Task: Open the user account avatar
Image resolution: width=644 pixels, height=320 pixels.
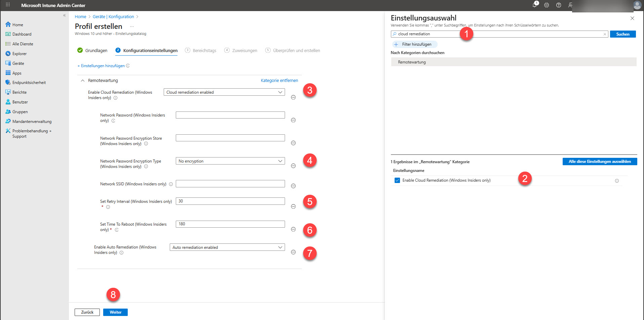Action: 637,5
